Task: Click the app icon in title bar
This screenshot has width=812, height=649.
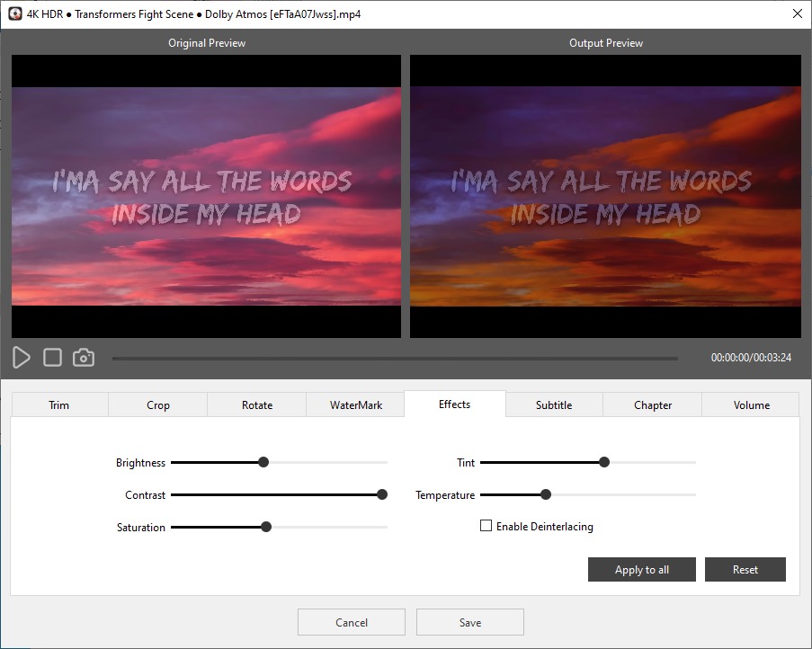Action: 15,14
